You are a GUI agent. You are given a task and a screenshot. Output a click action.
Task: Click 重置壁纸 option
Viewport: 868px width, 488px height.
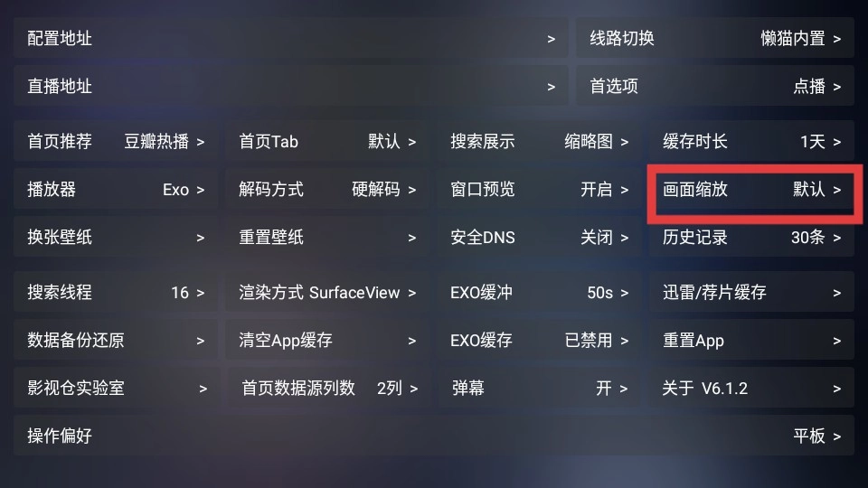point(327,238)
